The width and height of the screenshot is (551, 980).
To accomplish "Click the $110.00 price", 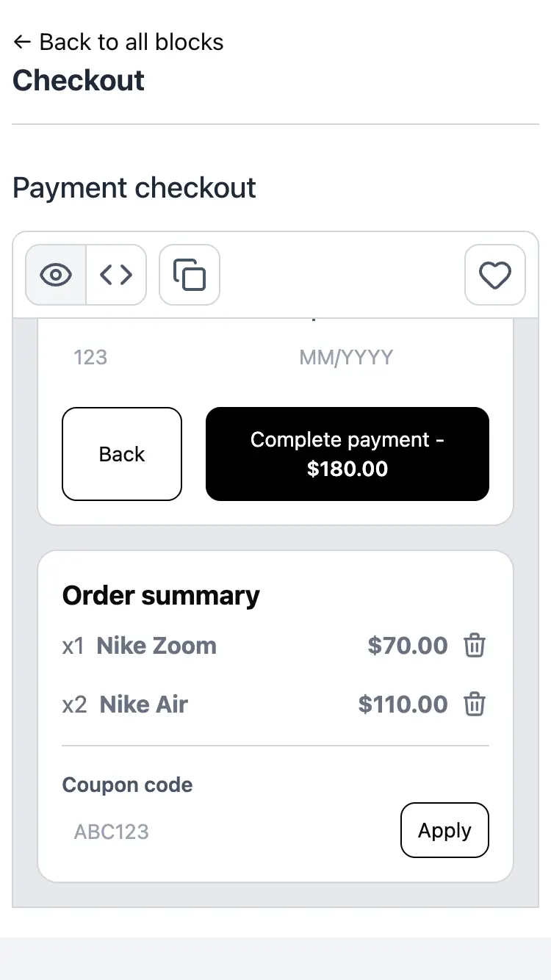I will click(403, 705).
